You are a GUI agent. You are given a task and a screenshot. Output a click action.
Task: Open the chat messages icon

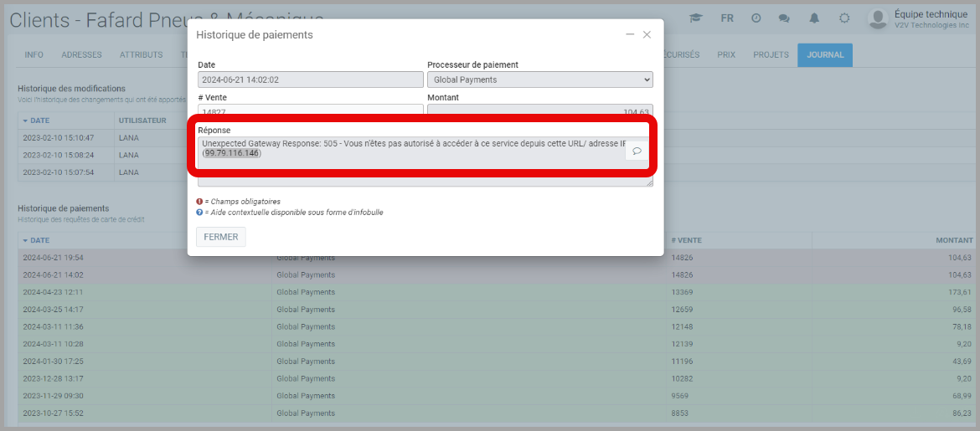(x=784, y=18)
